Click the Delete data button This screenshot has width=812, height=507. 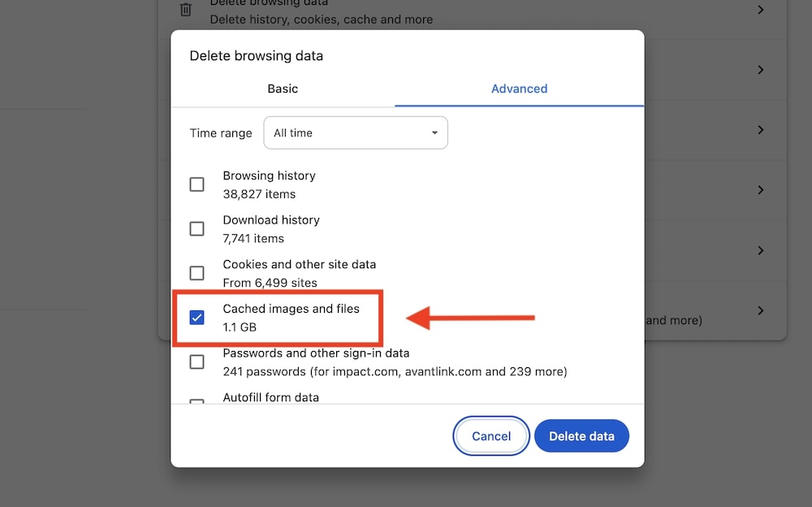(x=581, y=436)
